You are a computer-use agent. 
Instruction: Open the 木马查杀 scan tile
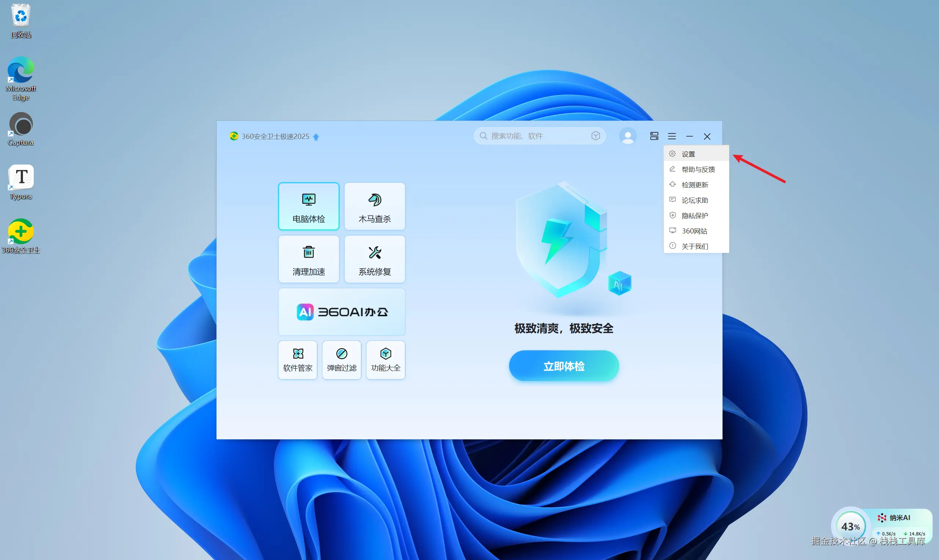tap(374, 206)
